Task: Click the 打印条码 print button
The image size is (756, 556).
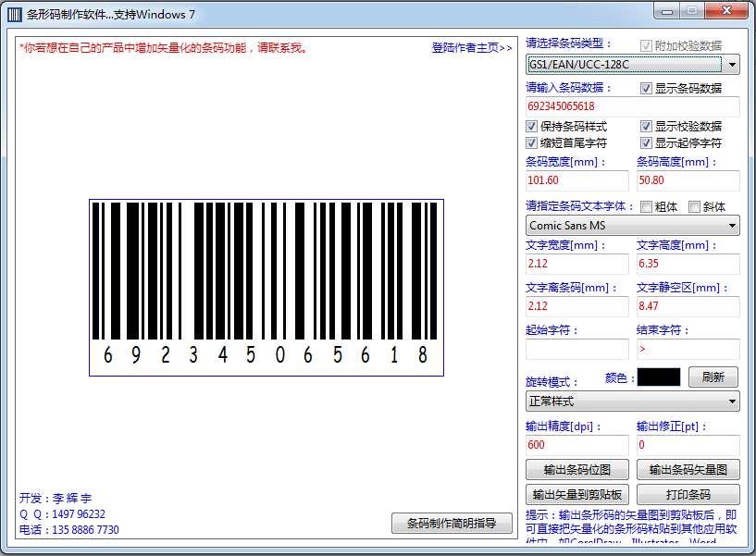Action: point(688,494)
